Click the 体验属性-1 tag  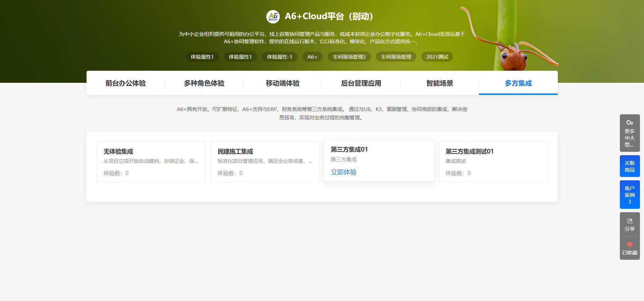click(x=279, y=57)
